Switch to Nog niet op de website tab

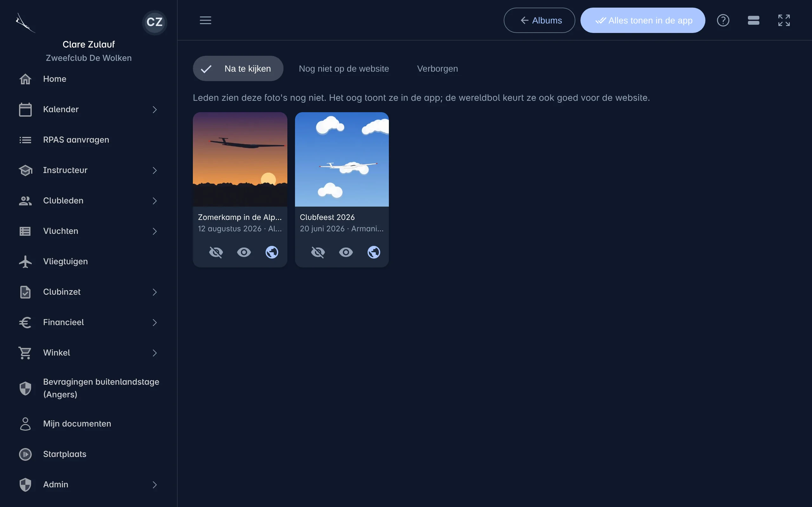(344, 69)
